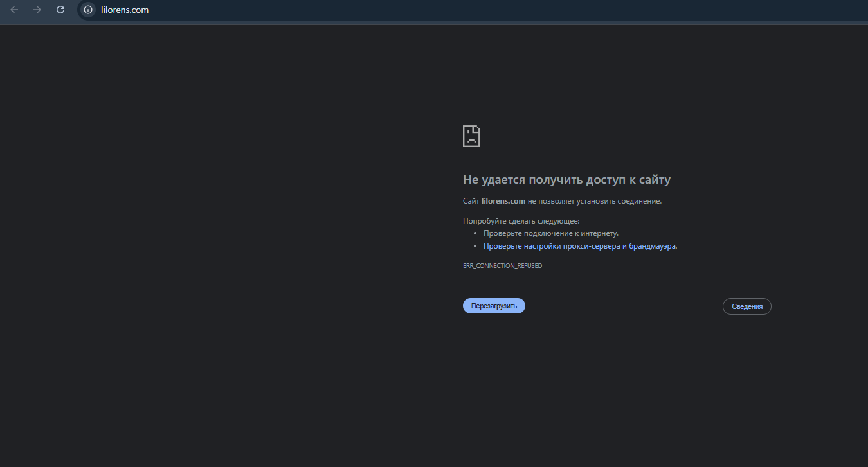Open details with the Сведения button
Screen dimensions: 868x467
(746, 306)
